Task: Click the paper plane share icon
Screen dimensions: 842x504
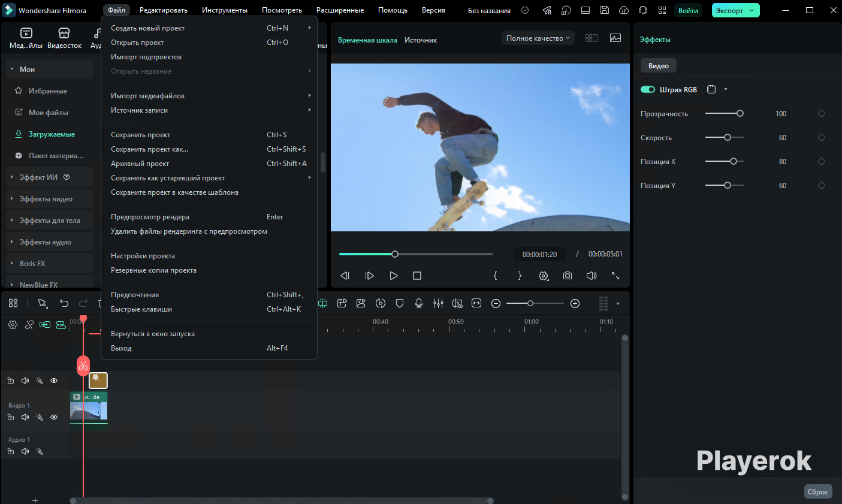Action: (x=547, y=10)
